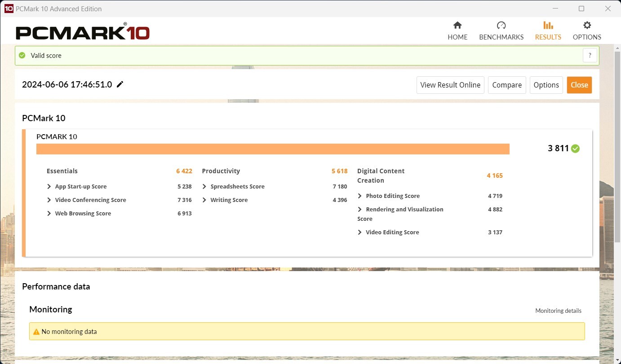Click the yellow warning icon in monitoring
Screen dimensions: 621x364
36,332
